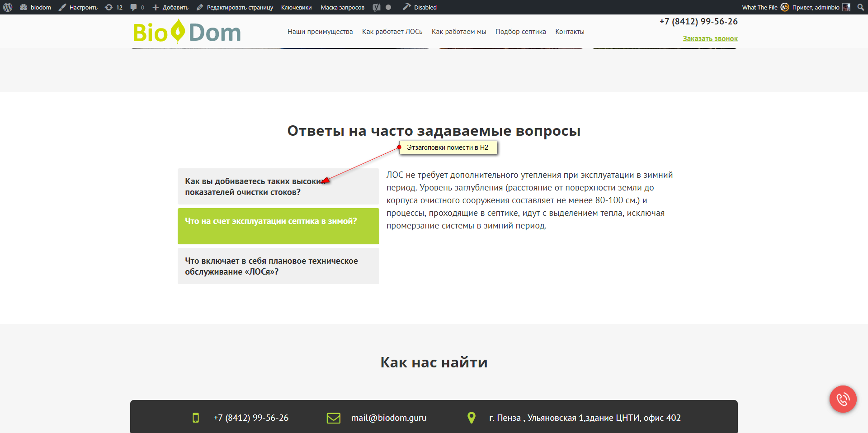The height and width of the screenshot is (433, 868).
Task: Open the Ключевики admin bar item
Action: tap(296, 7)
